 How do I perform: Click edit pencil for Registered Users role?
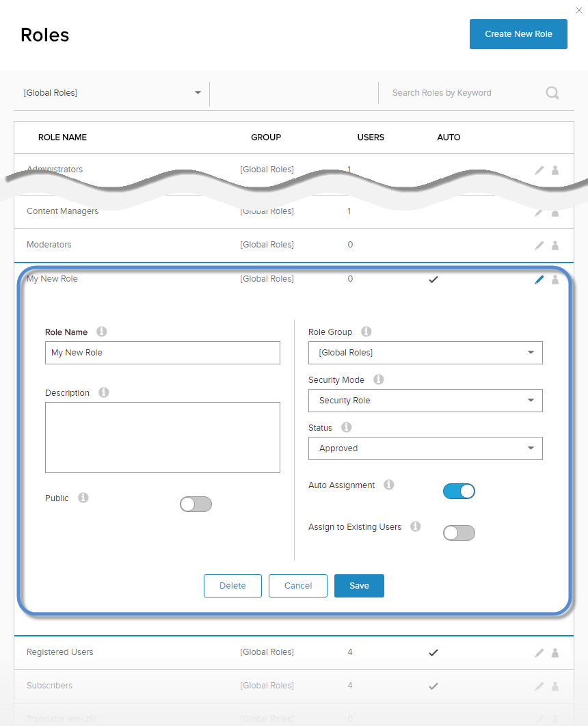pyautogui.click(x=539, y=653)
